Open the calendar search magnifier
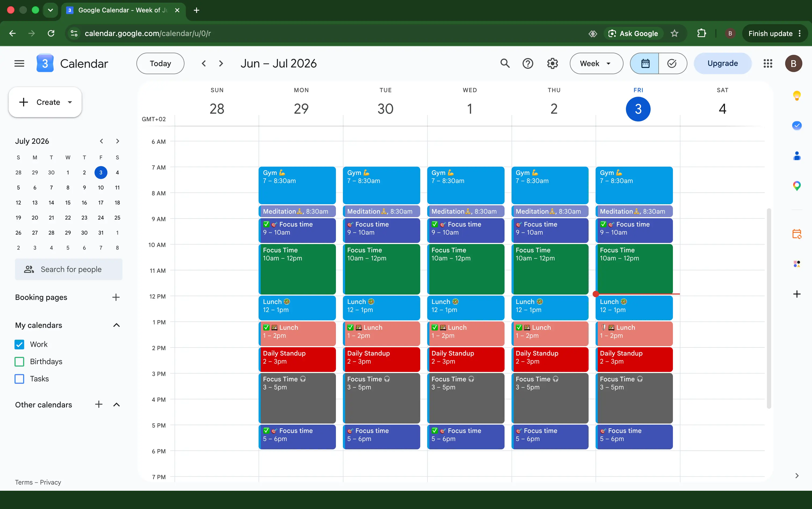 click(505, 63)
